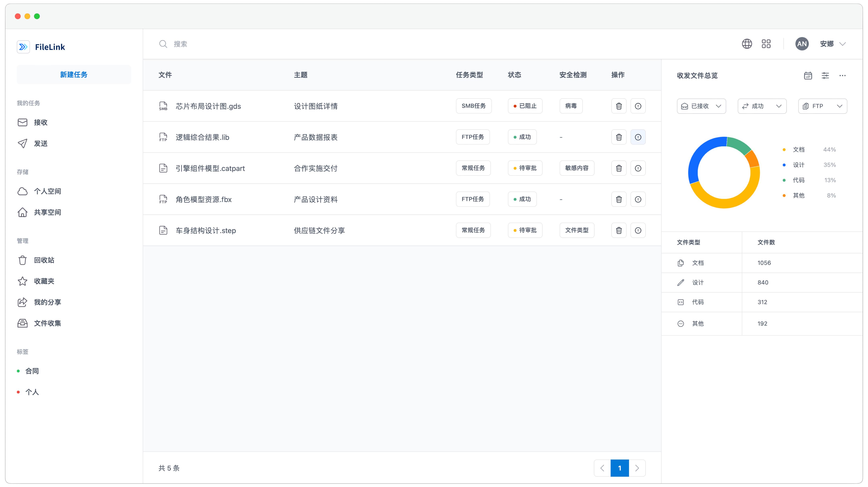
Task: Open calendar icon in 收发文件总览
Action: click(x=808, y=75)
